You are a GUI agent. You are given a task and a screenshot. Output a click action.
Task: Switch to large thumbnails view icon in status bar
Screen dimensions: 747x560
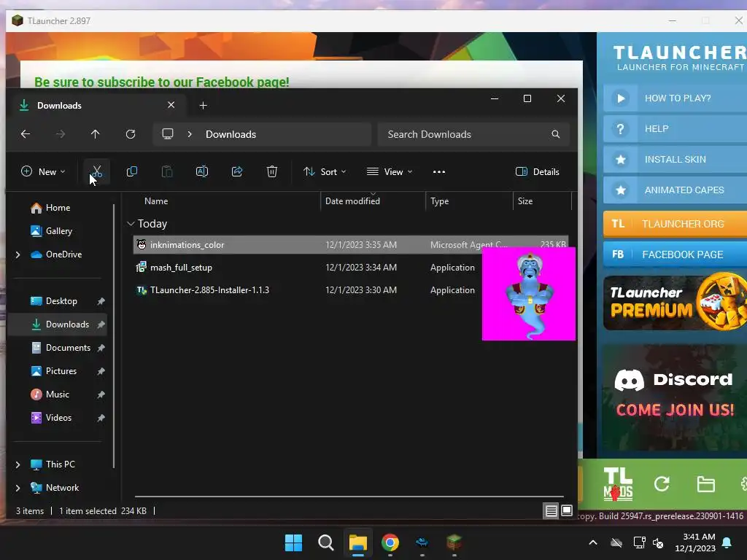click(566, 511)
